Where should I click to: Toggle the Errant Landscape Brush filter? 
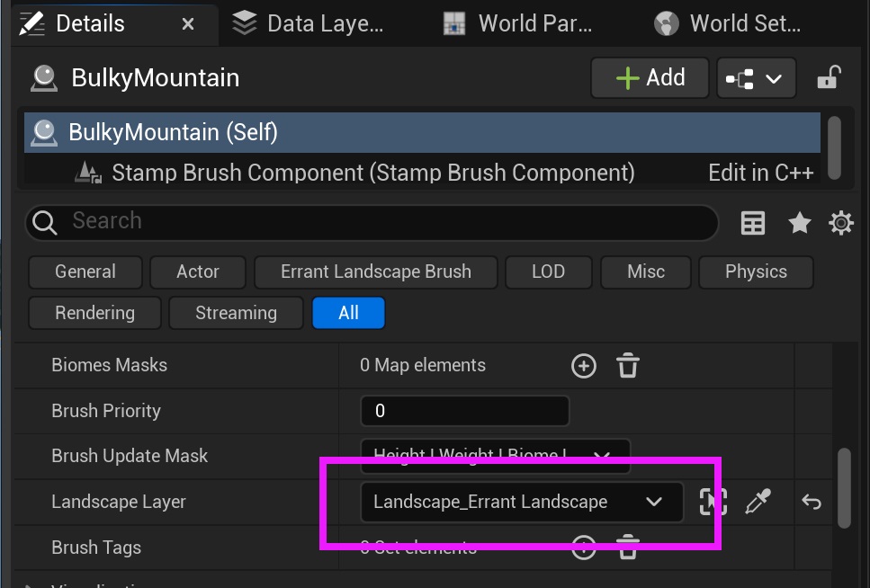click(x=375, y=272)
